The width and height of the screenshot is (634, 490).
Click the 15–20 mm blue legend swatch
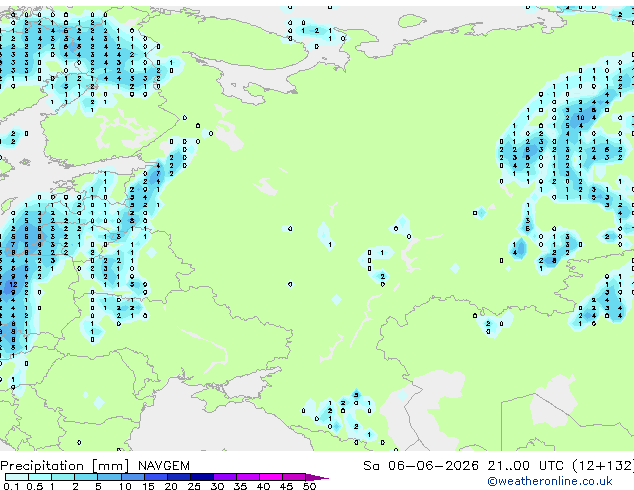[x=156, y=477]
